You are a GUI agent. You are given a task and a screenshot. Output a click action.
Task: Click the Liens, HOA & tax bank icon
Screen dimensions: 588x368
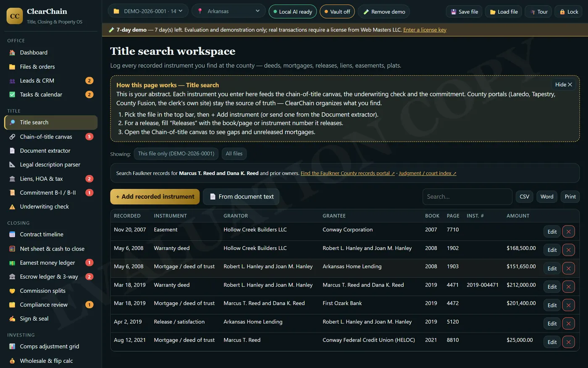point(12,179)
